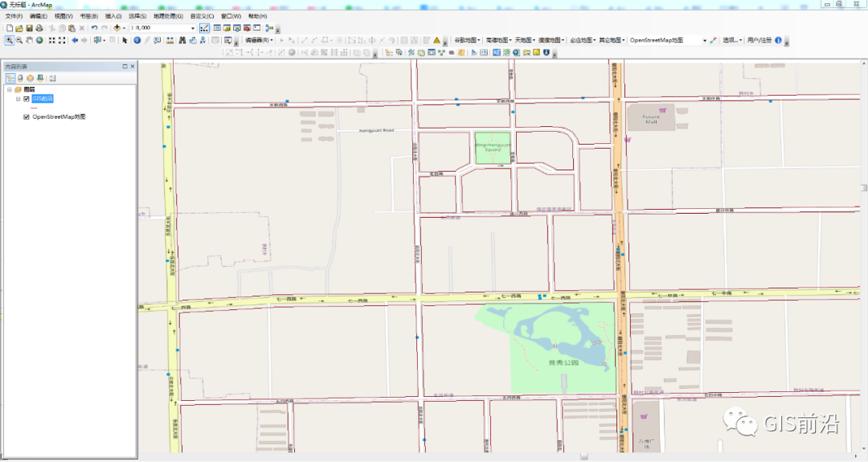Open the Go To XY tool
The height and width of the screenshot is (462, 868).
click(x=203, y=40)
